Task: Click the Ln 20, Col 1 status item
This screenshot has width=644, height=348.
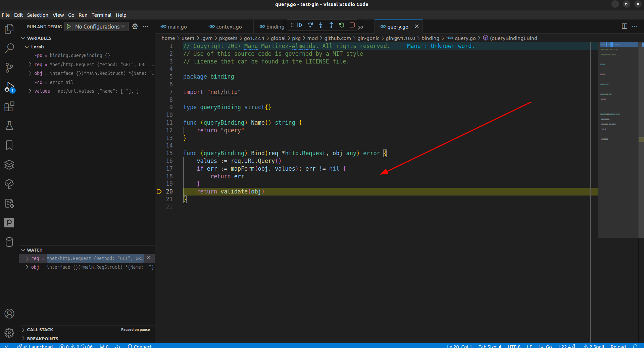Action: [x=459, y=346]
